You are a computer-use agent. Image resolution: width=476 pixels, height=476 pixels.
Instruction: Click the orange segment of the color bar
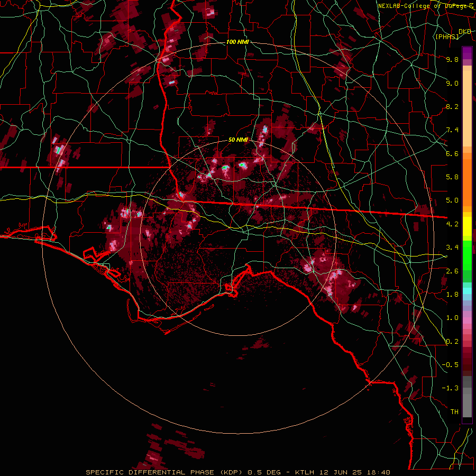(467, 180)
